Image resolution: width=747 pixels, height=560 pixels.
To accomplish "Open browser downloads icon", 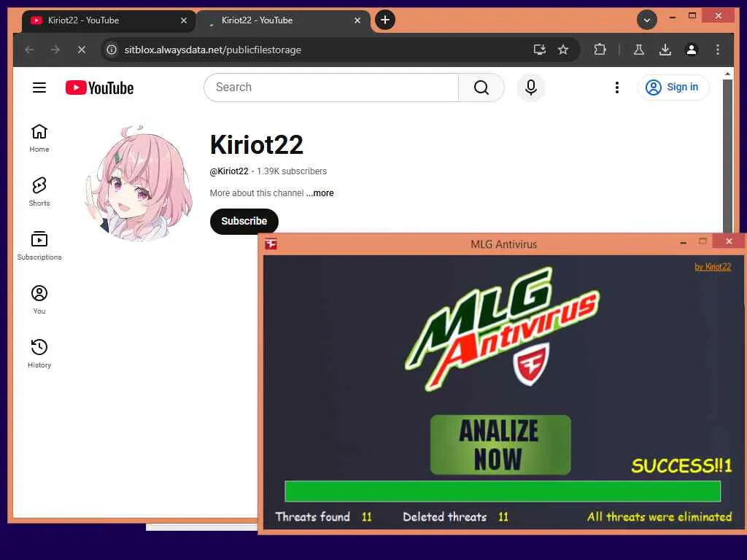I will point(665,50).
